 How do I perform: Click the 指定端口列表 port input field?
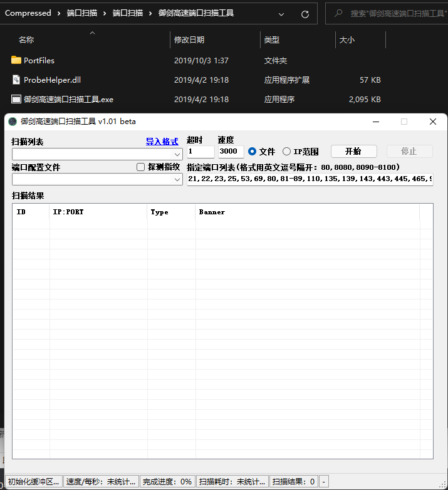pos(310,179)
